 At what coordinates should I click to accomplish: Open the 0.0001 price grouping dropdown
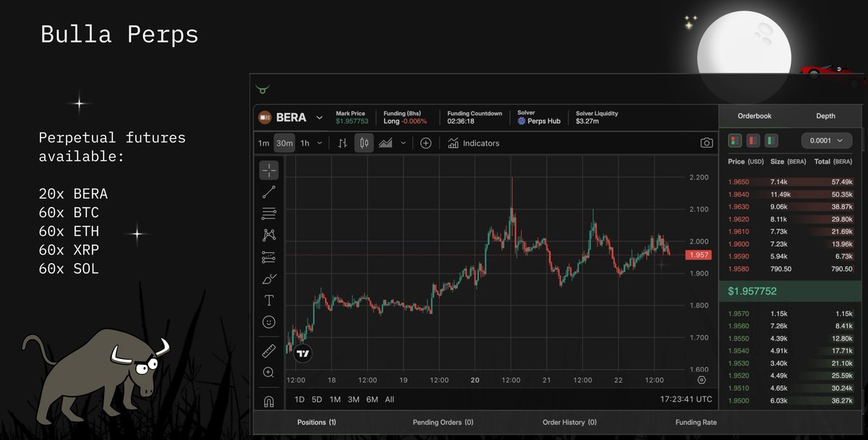826,140
